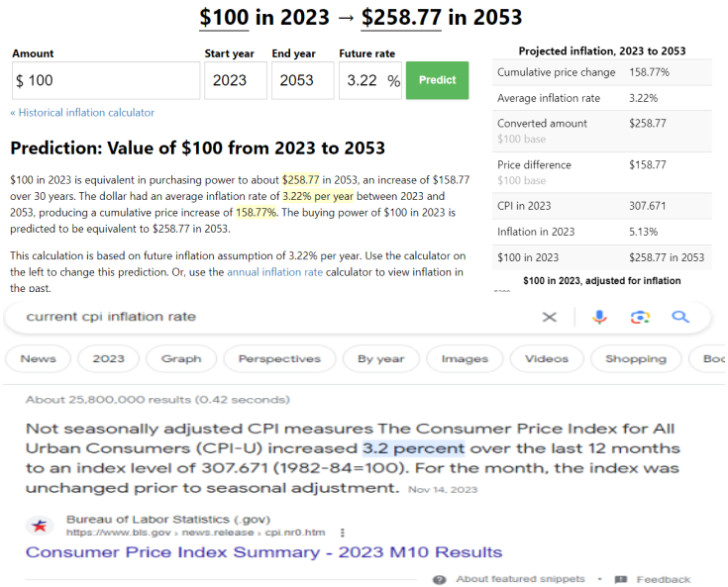Select the Graph filter chip
728x587 pixels.
tap(181, 358)
